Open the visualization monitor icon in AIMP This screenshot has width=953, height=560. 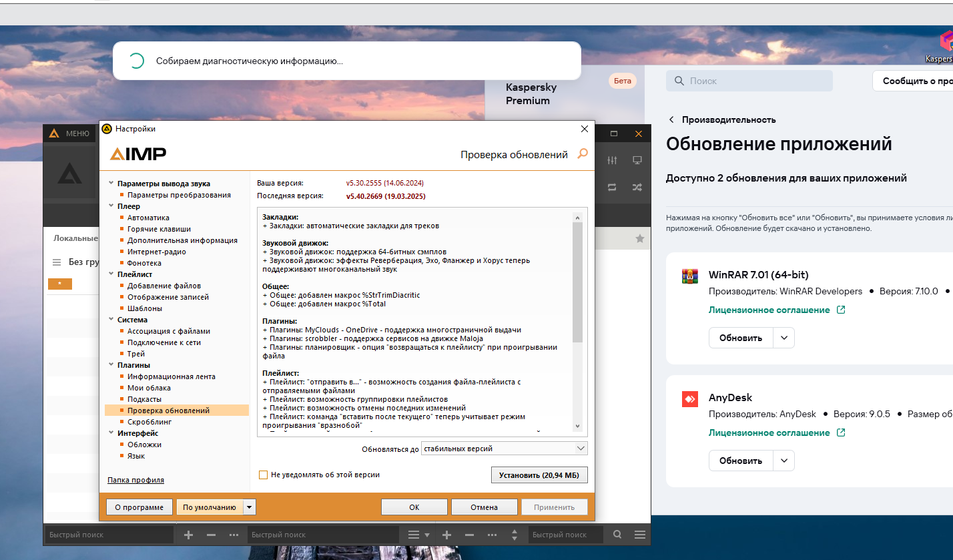click(637, 160)
